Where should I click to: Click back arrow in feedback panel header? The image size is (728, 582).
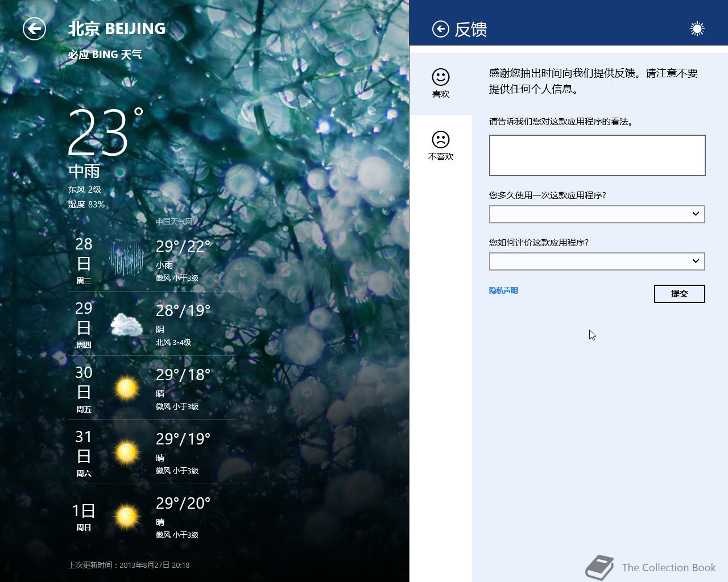[440, 29]
